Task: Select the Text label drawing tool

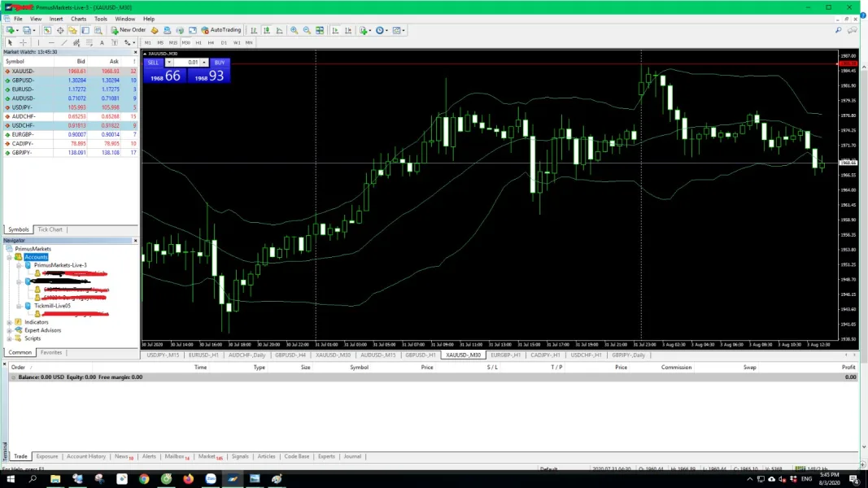Action: (x=102, y=42)
